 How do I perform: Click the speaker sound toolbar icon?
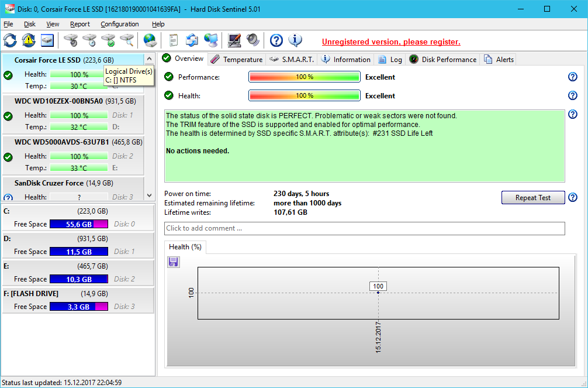click(x=253, y=40)
